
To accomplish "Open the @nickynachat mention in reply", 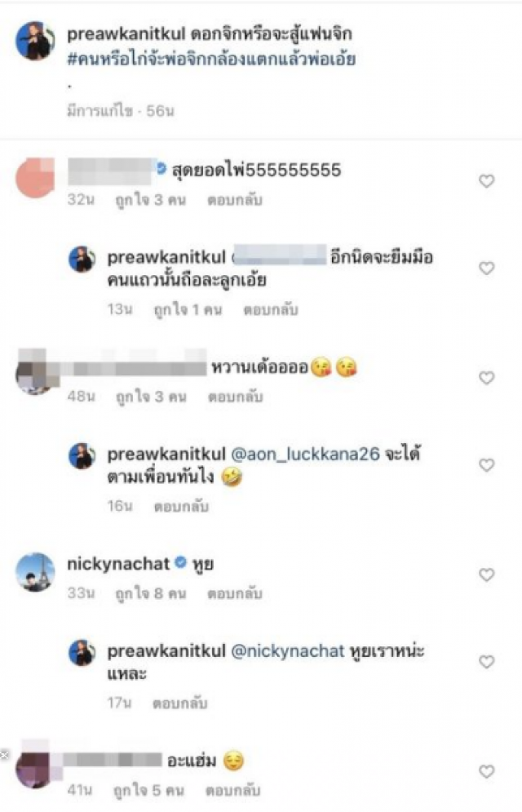I will point(288,651).
